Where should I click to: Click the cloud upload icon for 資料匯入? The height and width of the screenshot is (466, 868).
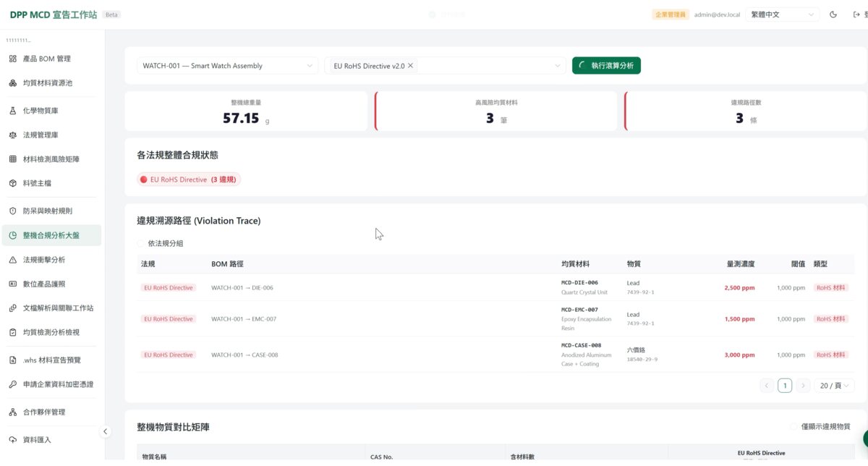[x=13, y=440]
